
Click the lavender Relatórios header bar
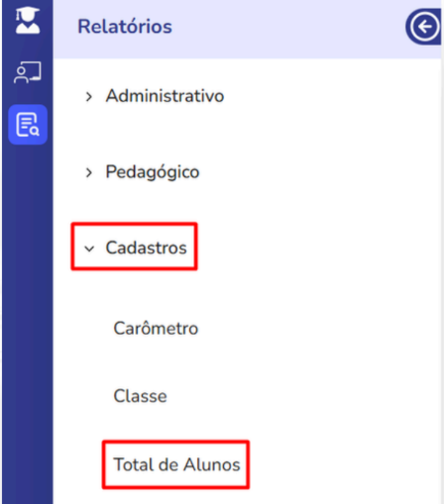tap(247, 29)
